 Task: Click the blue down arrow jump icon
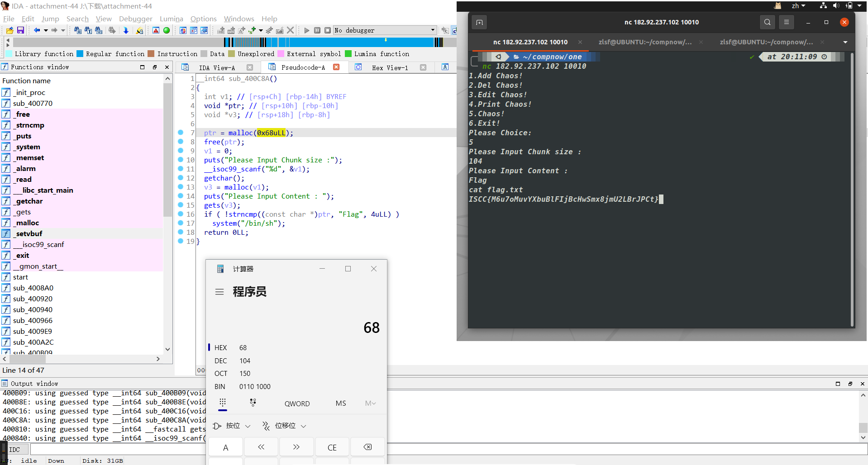(x=126, y=30)
